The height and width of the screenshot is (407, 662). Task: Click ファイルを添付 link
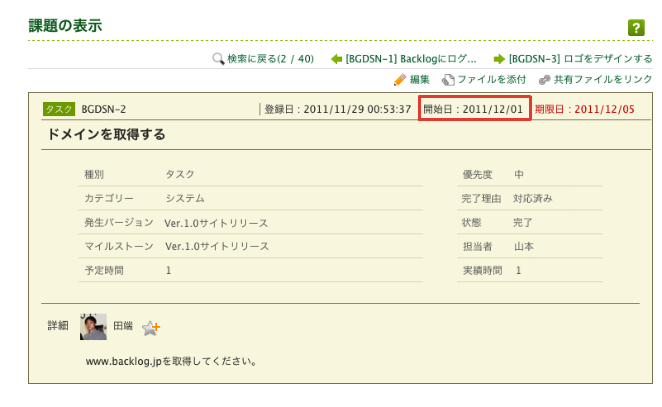491,79
